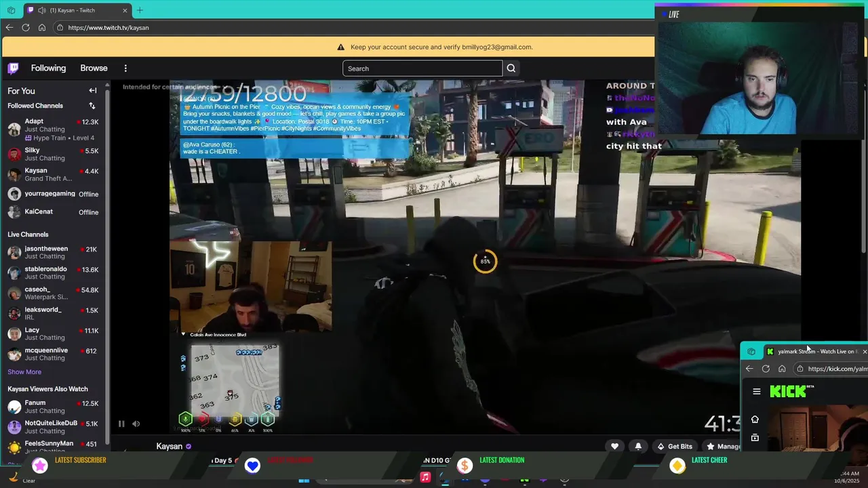The image size is (868, 488).
Task: Select the yalmark Stream Kick tab
Action: 814,351
